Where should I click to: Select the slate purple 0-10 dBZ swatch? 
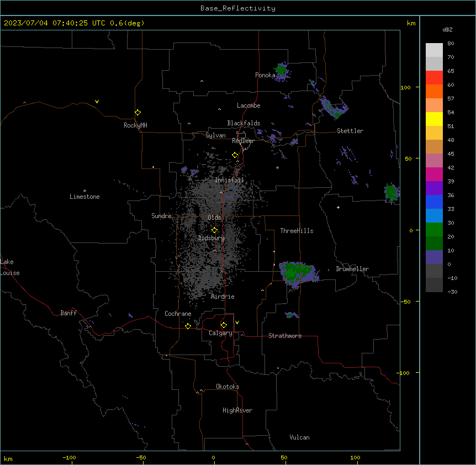click(434, 257)
